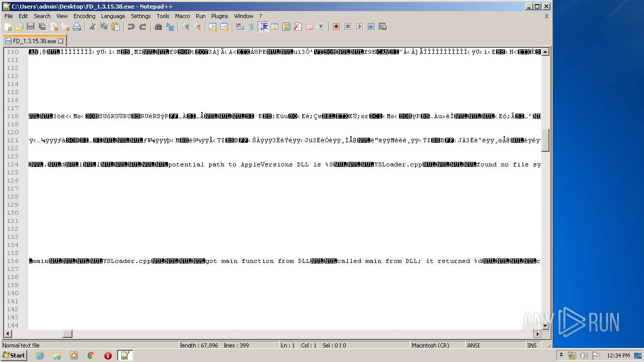Open the Document Map icon
This screenshot has height=362, width=644.
coord(286,27)
